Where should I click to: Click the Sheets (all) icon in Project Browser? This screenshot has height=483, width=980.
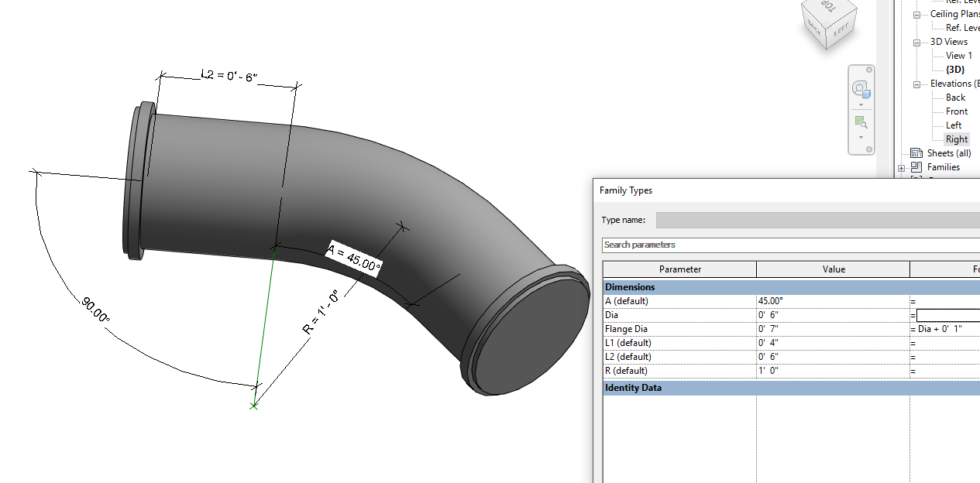pyautogui.click(x=916, y=152)
